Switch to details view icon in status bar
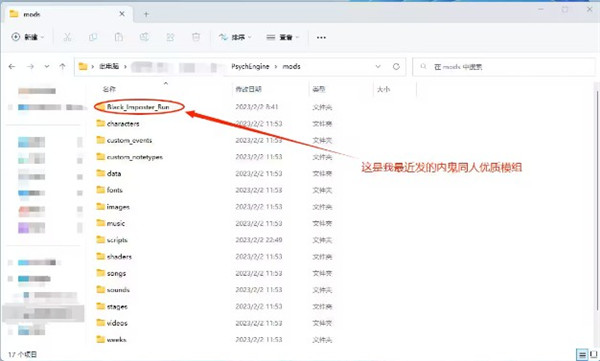The image size is (600, 361). pos(582,355)
